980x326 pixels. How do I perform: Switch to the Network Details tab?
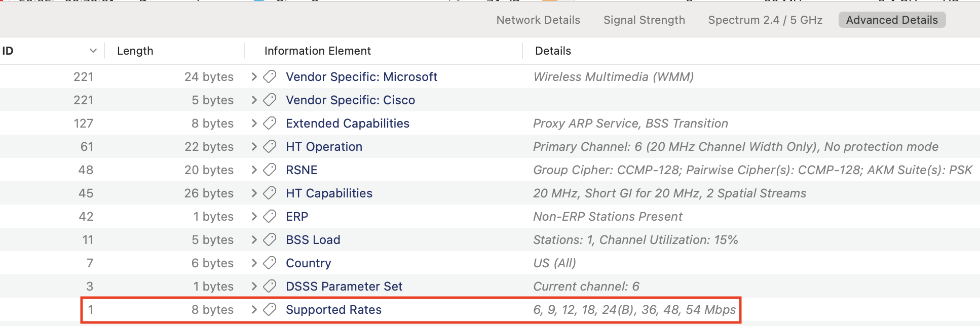538,20
